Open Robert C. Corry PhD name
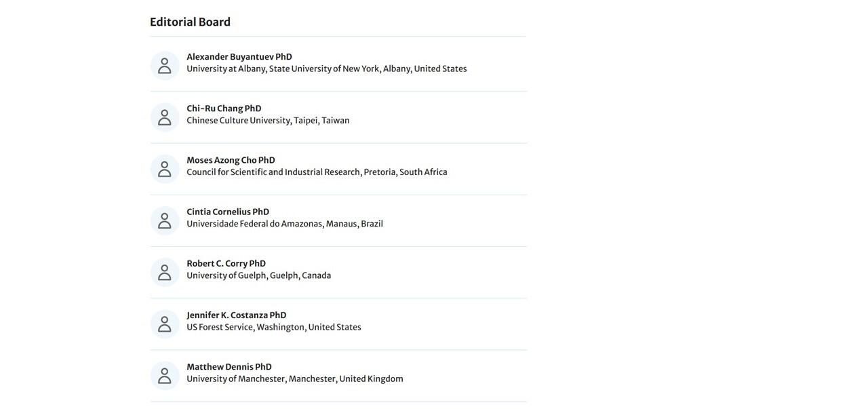The width and height of the screenshot is (868, 409). [x=226, y=263]
